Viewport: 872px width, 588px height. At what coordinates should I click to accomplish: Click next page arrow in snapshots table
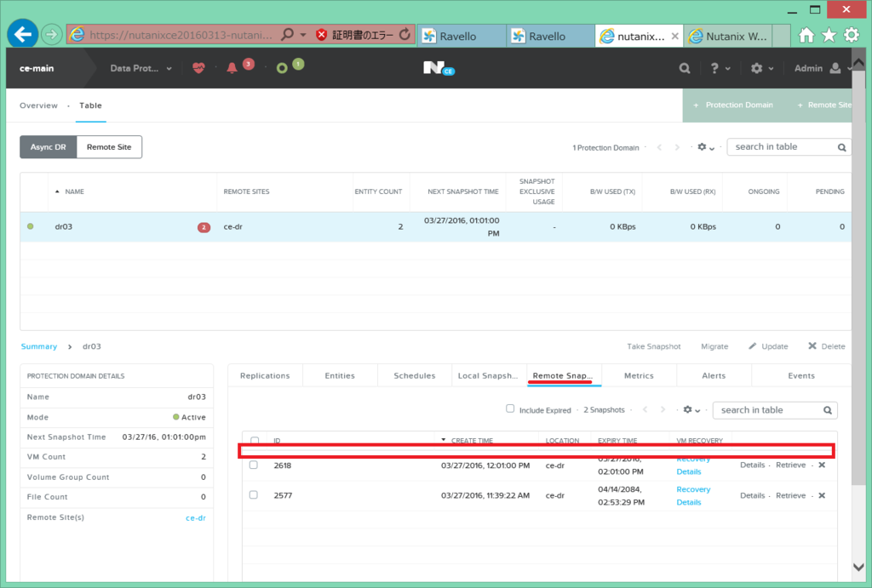tap(663, 409)
